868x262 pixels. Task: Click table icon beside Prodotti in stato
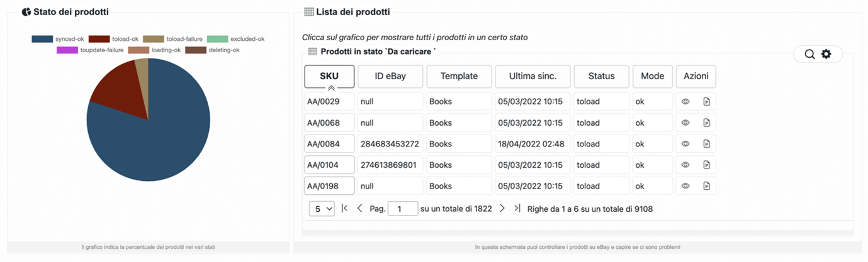coord(312,51)
